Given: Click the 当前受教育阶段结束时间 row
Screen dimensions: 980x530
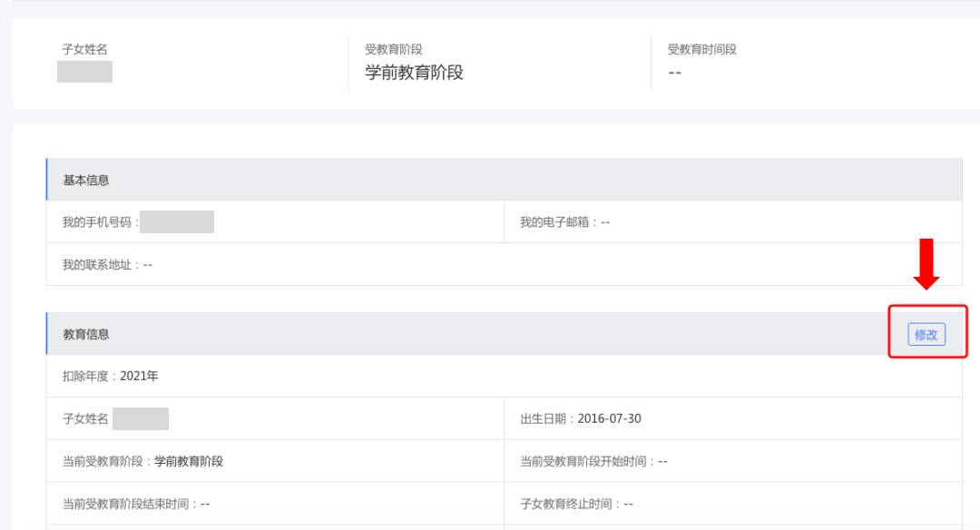Looking at the screenshot, I should tap(136, 504).
